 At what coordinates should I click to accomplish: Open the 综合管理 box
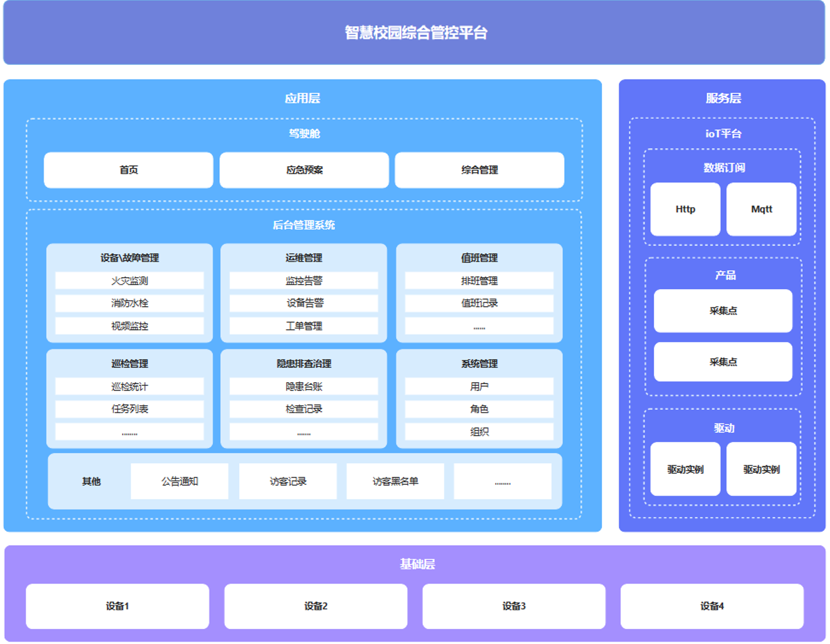(479, 170)
